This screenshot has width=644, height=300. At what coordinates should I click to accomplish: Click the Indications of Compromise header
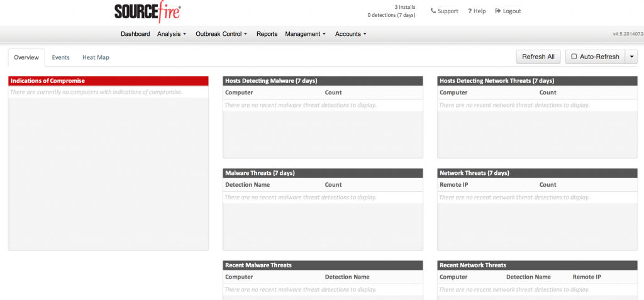[48, 81]
